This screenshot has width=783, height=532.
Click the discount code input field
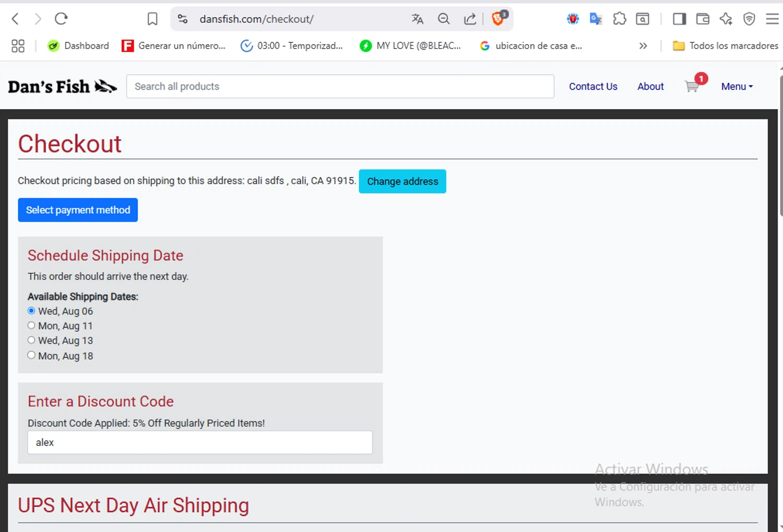tap(200, 442)
